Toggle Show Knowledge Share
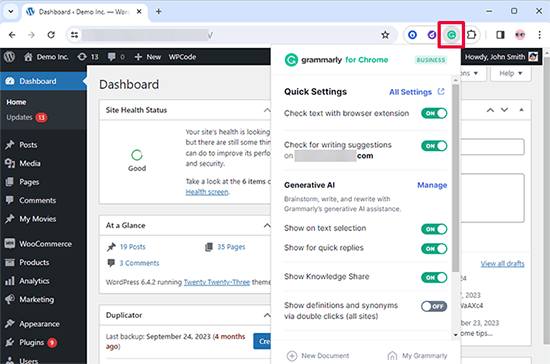The image size is (550, 364). coord(434,277)
